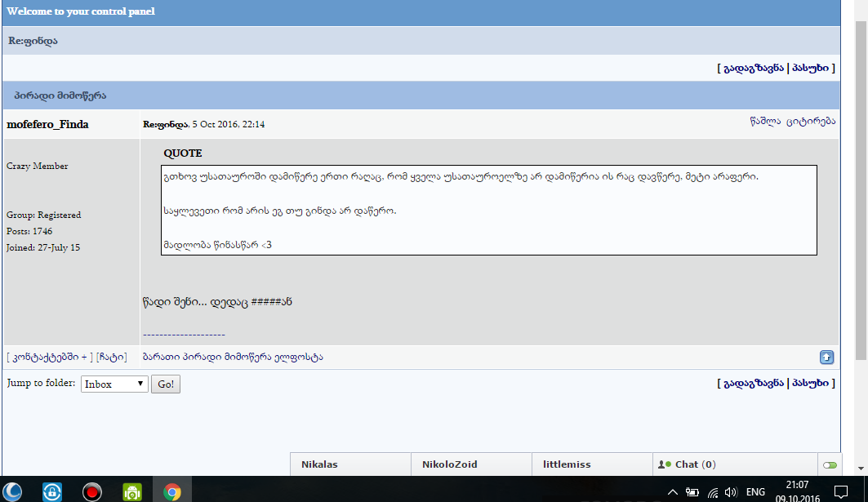
Task: Add user via კონტაქტებში + link
Action: 50,357
